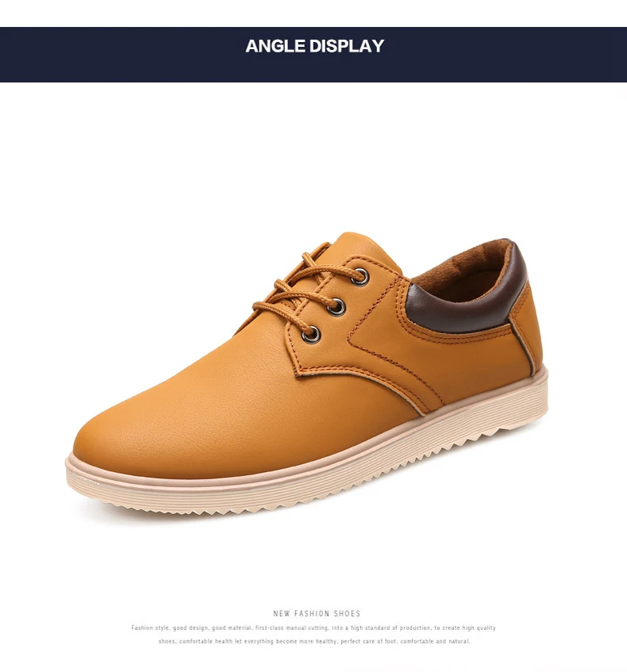Click the phrase 'comfortable and natural'
The height and width of the screenshot is (672, 627).
tap(435, 642)
